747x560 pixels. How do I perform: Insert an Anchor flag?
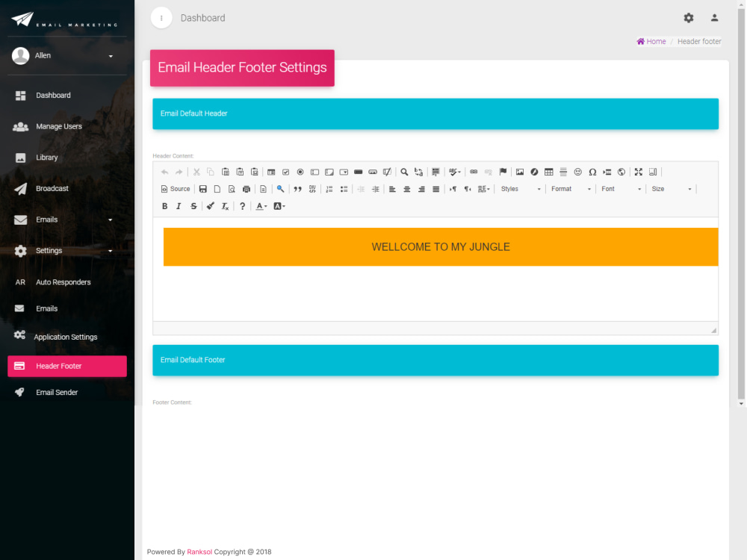(x=503, y=172)
